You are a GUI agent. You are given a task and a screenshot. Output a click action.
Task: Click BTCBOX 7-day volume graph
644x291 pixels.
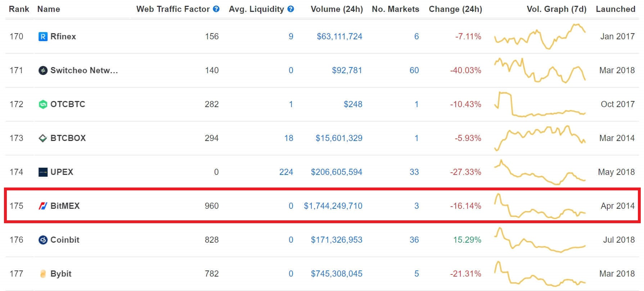click(540, 138)
